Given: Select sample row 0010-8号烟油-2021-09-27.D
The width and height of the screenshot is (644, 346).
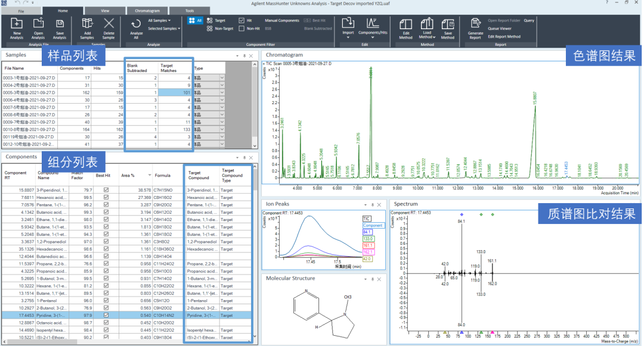Looking at the screenshot, I should click(30, 129).
